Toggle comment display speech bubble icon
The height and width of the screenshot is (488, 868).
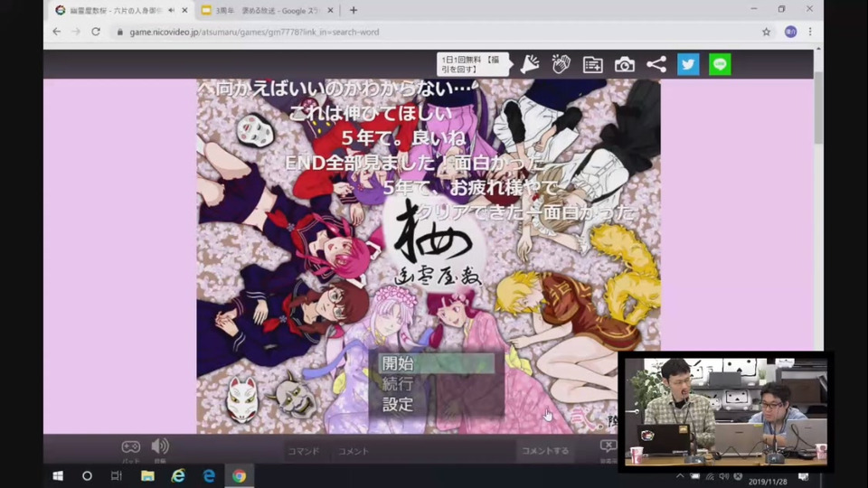(609, 446)
